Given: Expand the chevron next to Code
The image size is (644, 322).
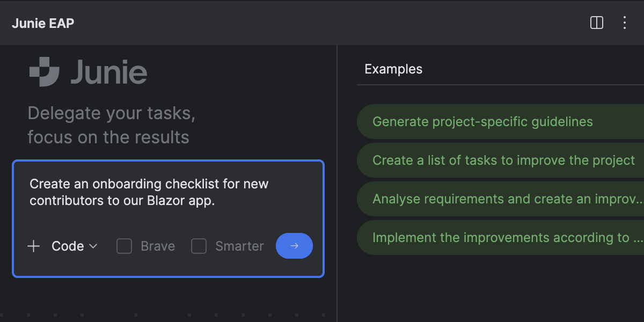Looking at the screenshot, I should (x=93, y=246).
